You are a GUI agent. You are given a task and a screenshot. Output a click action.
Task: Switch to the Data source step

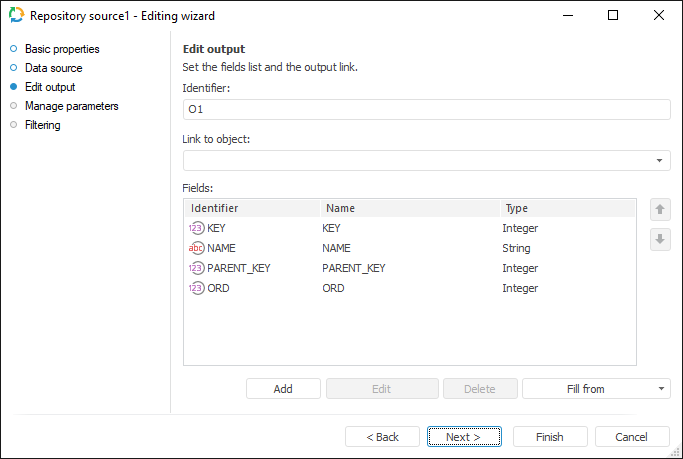pyautogui.click(x=53, y=68)
